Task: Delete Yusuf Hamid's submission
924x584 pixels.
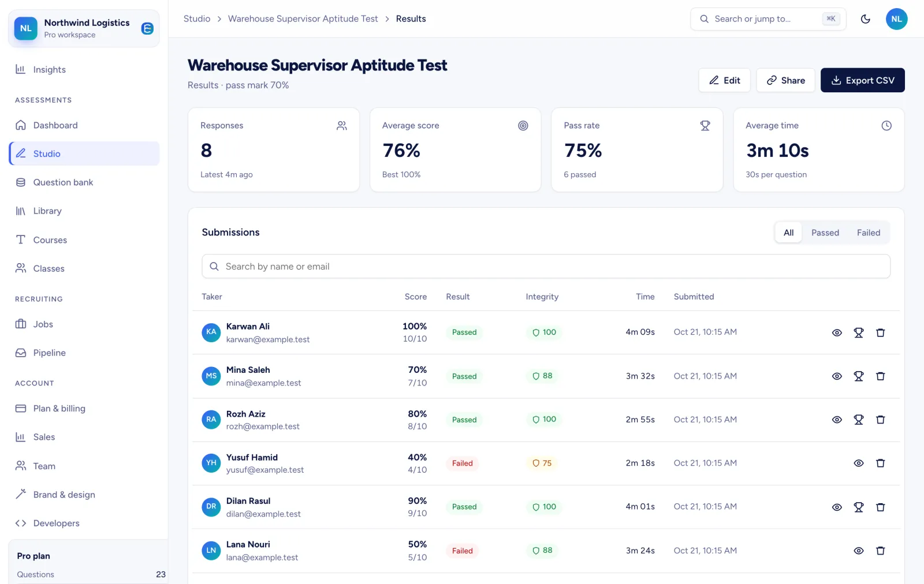Action: point(881,463)
